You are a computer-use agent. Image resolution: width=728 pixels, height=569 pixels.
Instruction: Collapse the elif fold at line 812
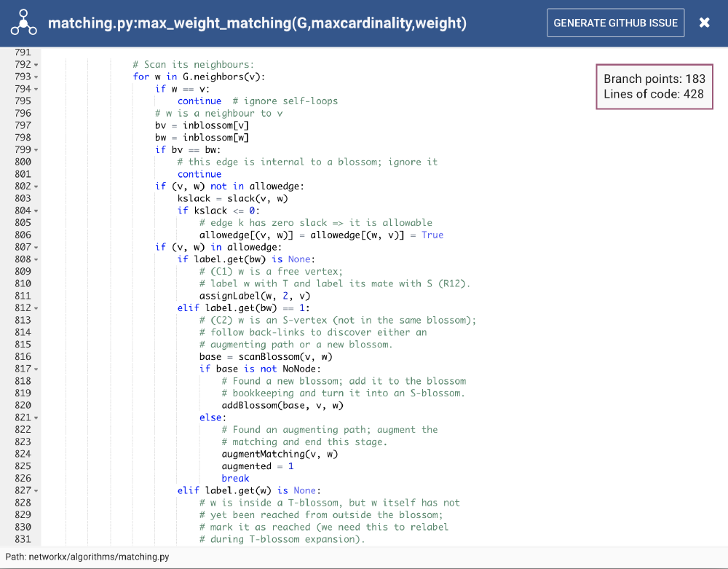pyautogui.click(x=36, y=308)
